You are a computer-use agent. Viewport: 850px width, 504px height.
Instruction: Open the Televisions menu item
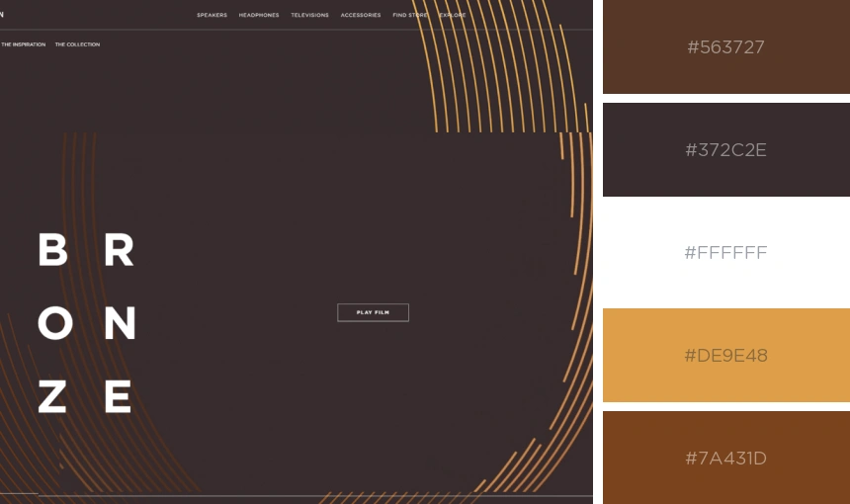[310, 15]
